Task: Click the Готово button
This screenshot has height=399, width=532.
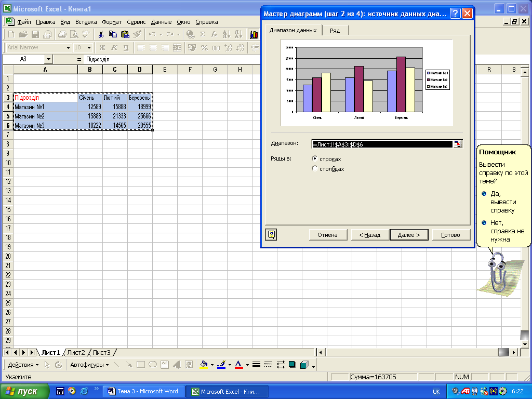Action: point(451,235)
